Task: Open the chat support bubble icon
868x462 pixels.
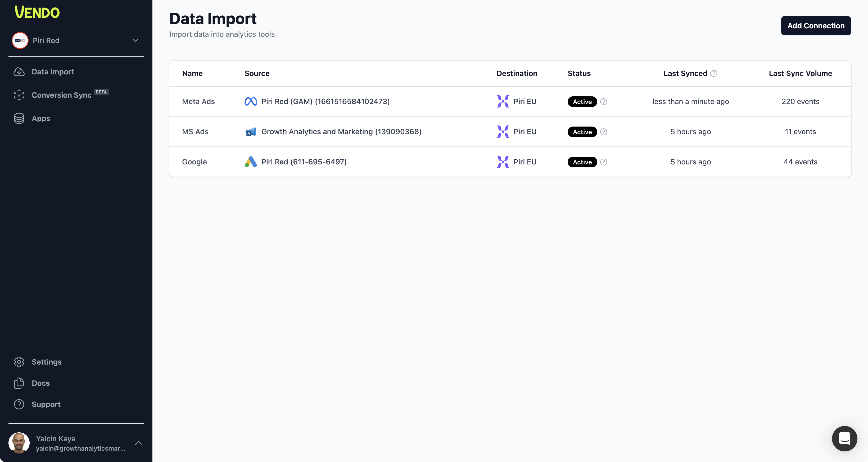Action: tap(844, 438)
